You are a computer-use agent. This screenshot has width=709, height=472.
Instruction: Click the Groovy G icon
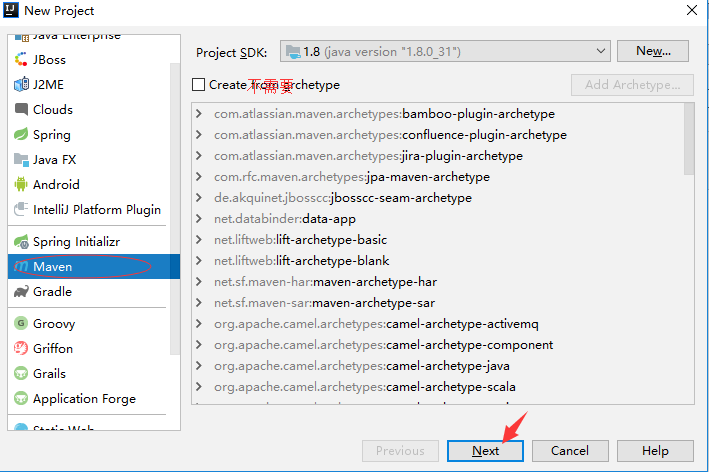[x=21, y=323]
